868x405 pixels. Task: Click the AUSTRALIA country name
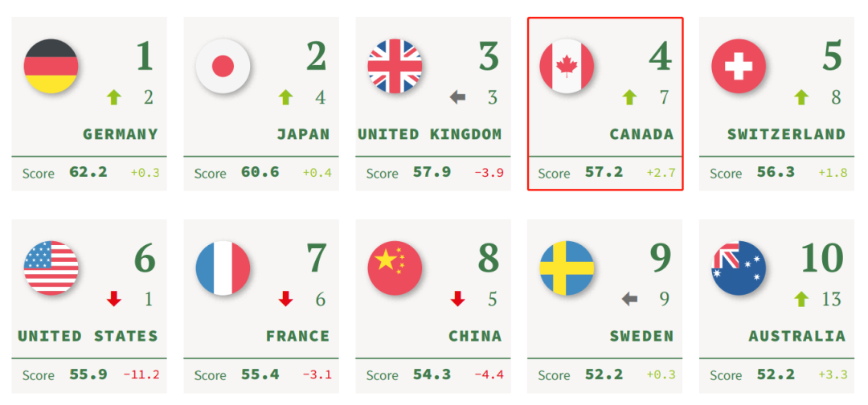pos(797,336)
